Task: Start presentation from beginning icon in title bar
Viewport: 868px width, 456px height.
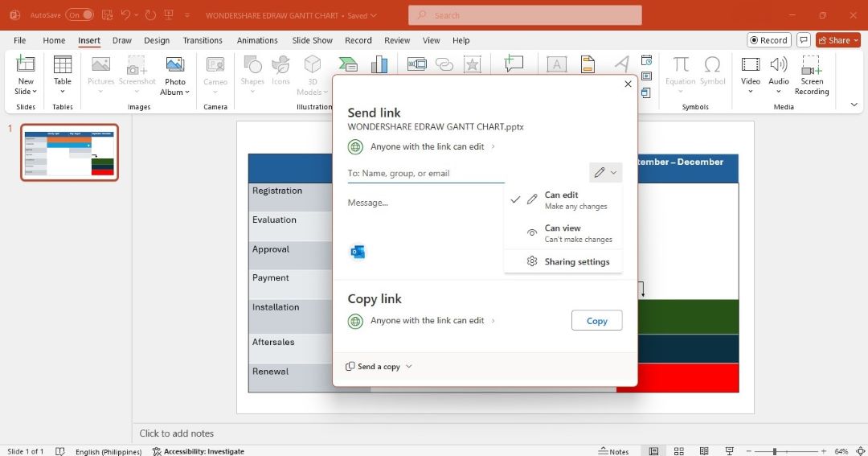Action: (169, 15)
